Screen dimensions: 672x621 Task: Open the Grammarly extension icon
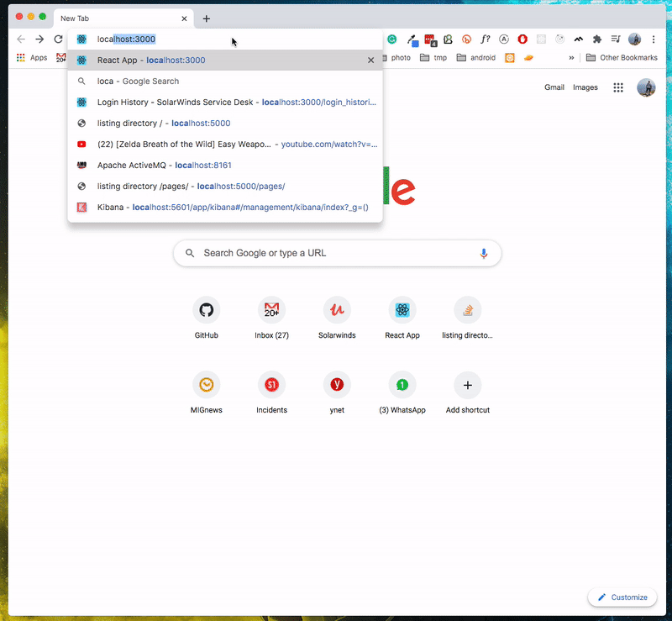391,39
